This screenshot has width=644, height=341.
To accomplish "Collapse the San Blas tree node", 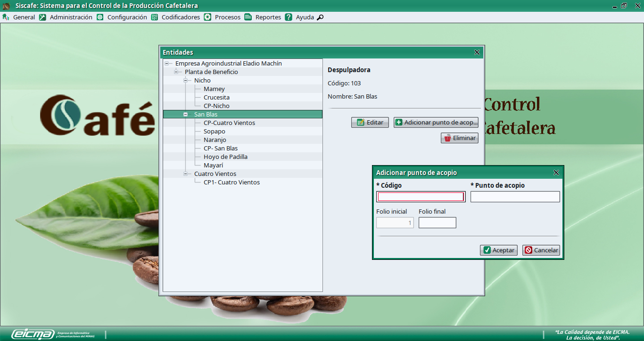I will click(x=186, y=115).
